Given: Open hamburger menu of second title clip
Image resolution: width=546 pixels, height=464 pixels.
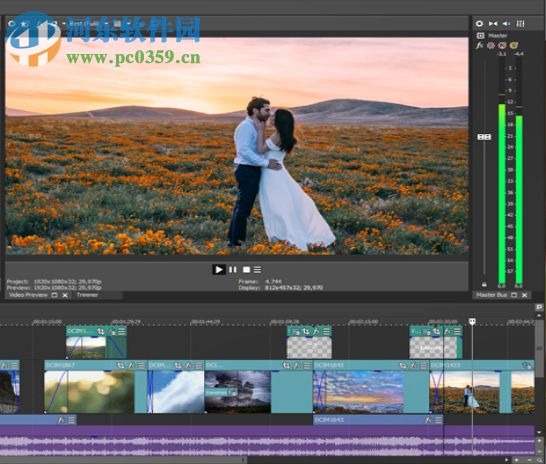Looking at the screenshot, I should click(x=457, y=331).
